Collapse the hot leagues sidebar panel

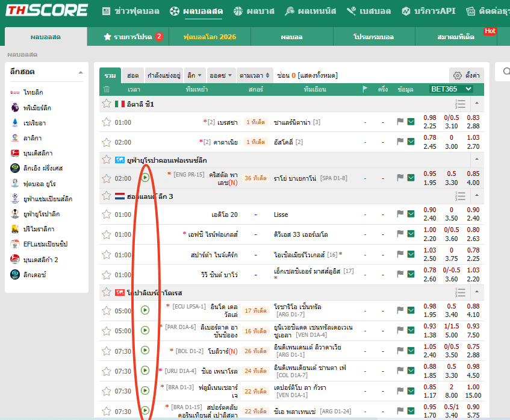click(81, 72)
